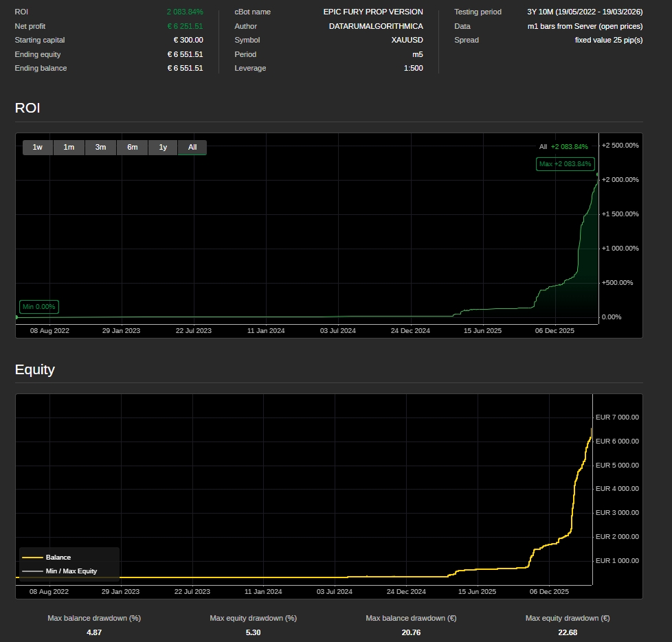Viewport: 672px width, 642px height.
Task: Click the Min 0.00% marker label
Action: [38, 307]
